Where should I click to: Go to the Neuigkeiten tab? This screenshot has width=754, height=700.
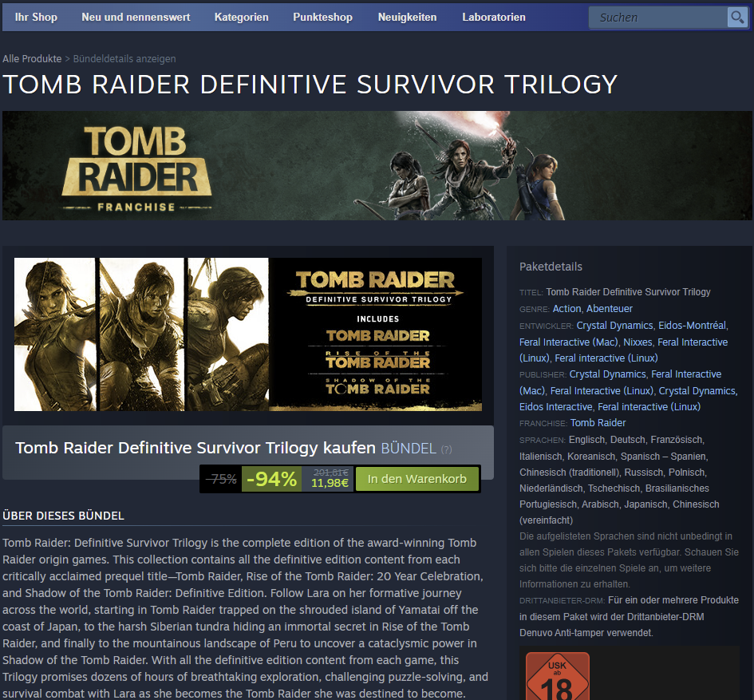[407, 18]
